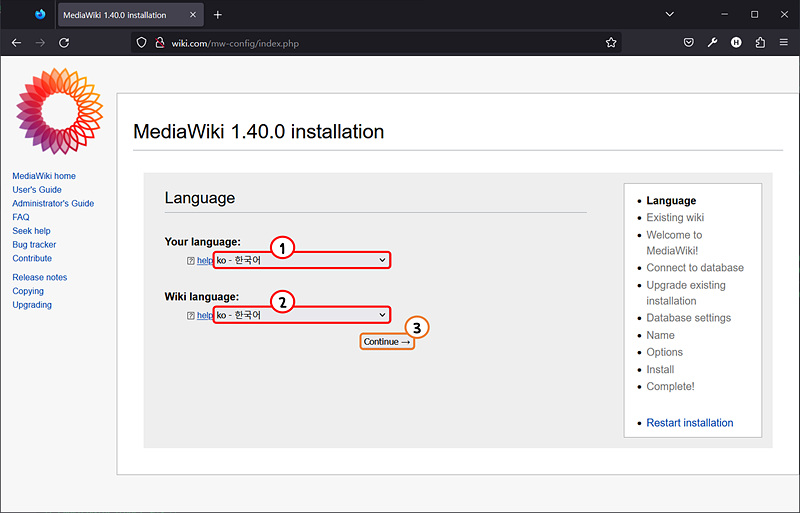Click the Name step text
Viewport: 800px width, 513px height.
[x=660, y=335]
